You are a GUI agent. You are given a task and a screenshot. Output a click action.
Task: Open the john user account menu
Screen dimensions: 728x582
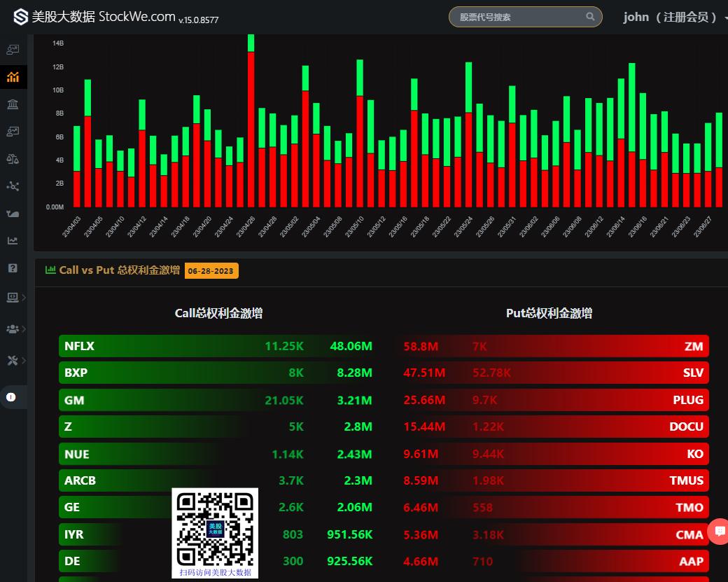[675, 18]
